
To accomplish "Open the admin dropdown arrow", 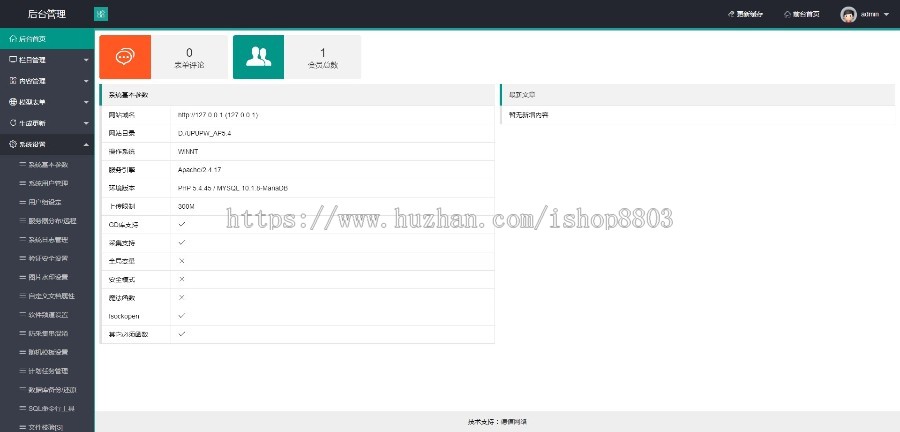I will click(x=886, y=15).
